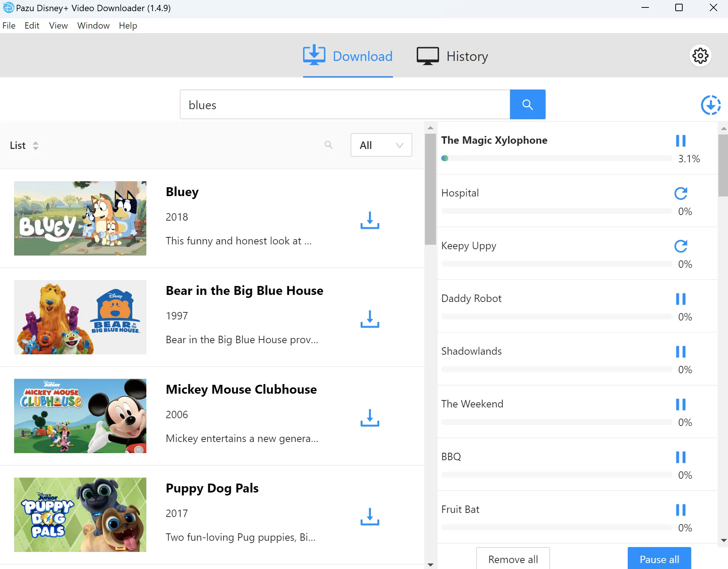Click the results list scrollbar thumb
The width and height of the screenshot is (728, 569).
point(430,189)
